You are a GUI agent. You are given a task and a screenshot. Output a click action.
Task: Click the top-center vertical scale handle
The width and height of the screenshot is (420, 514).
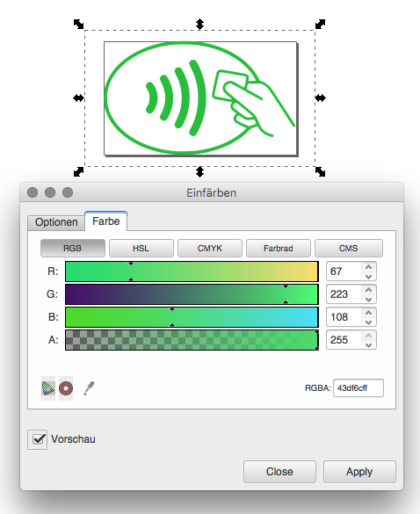[199, 24]
